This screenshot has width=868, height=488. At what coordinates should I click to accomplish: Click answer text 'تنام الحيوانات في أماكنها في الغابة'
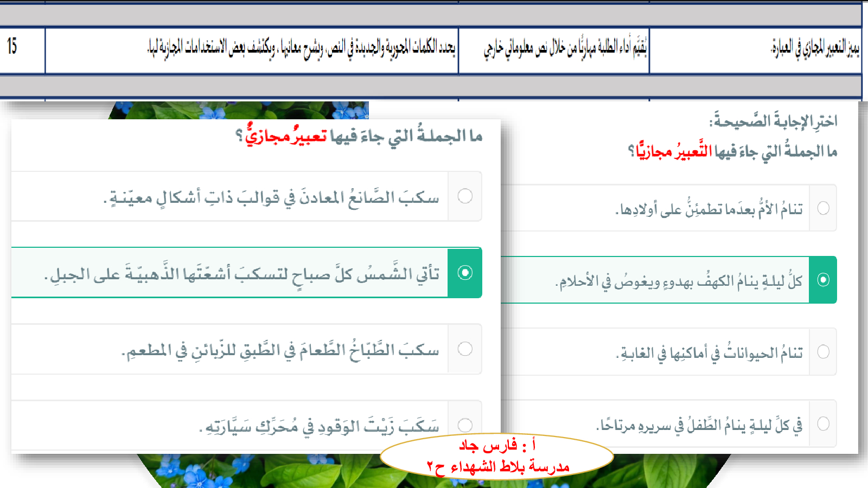(x=709, y=353)
